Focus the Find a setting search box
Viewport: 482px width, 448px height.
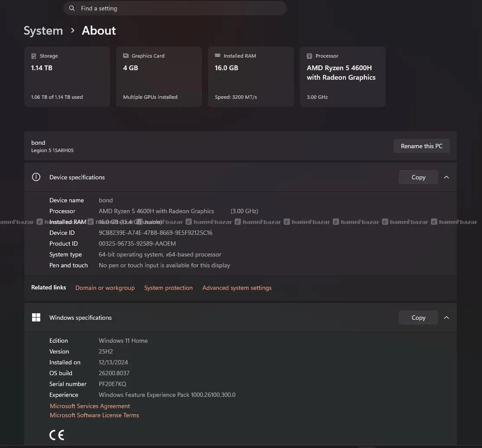pyautogui.click(x=178, y=8)
